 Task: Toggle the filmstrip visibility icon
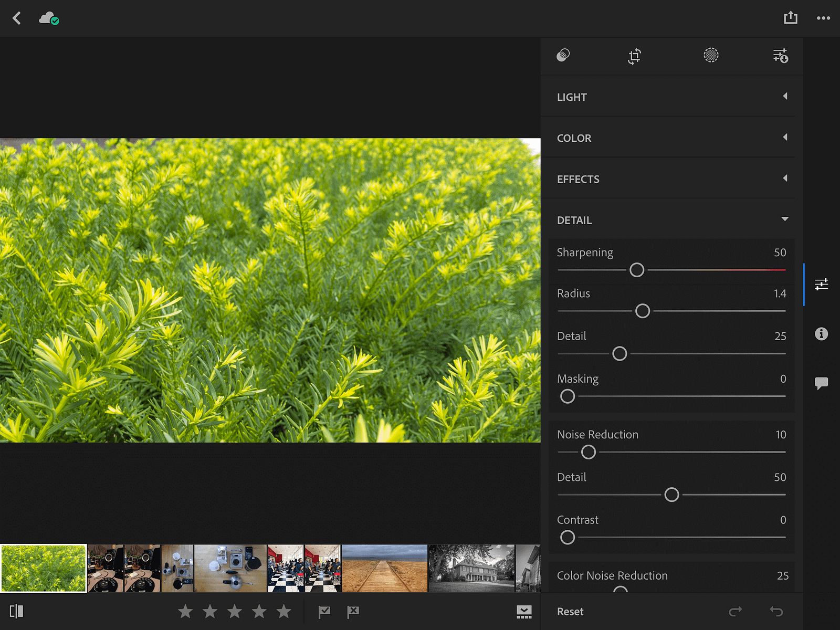point(524,612)
